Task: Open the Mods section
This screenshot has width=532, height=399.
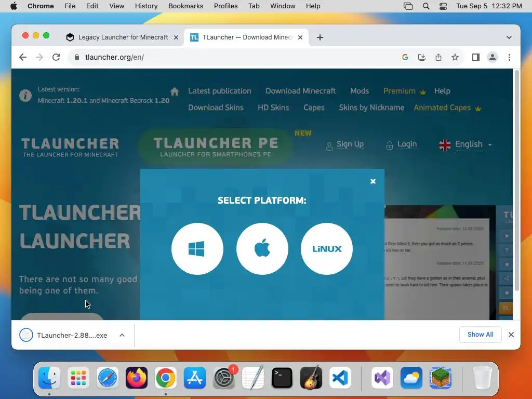Action: pos(360,91)
